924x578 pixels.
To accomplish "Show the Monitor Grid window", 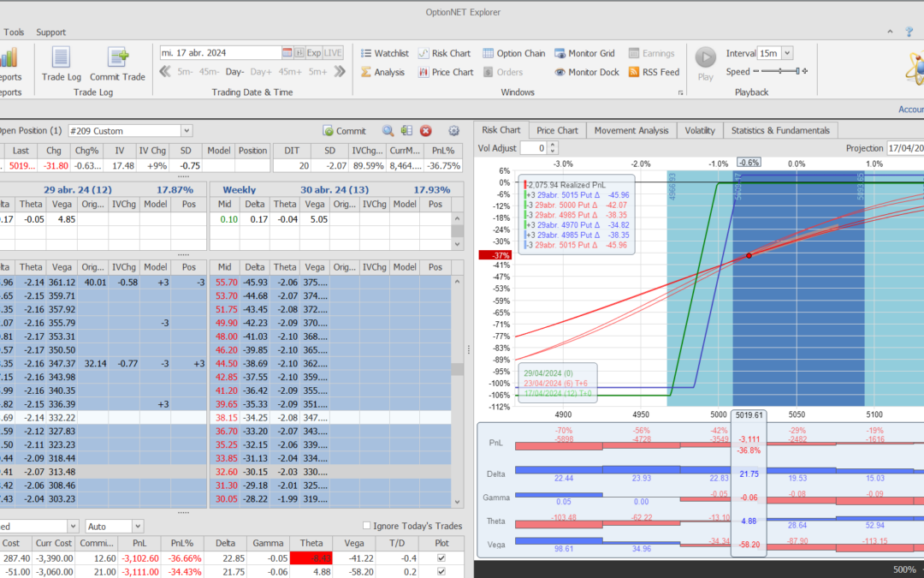I will pyautogui.click(x=584, y=53).
